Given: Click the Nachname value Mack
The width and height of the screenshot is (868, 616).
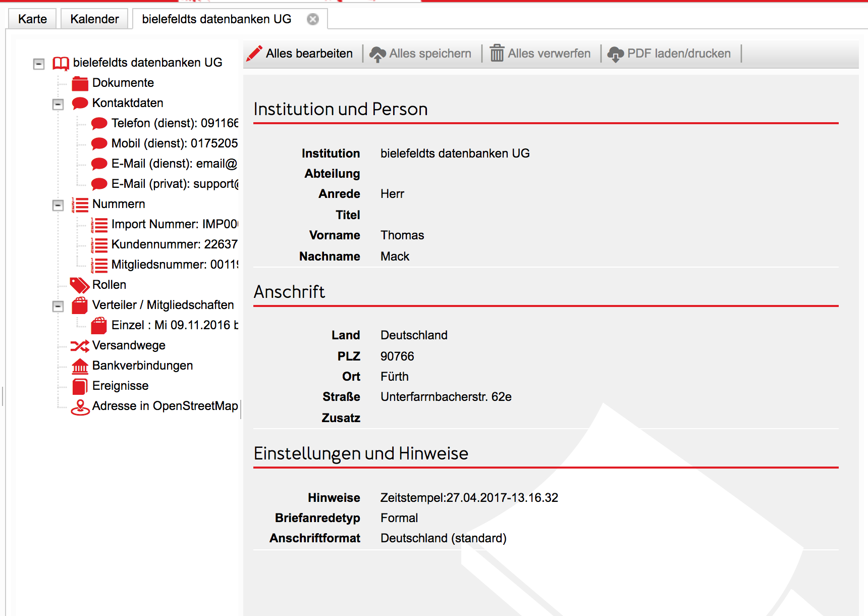Looking at the screenshot, I should pyautogui.click(x=395, y=256).
